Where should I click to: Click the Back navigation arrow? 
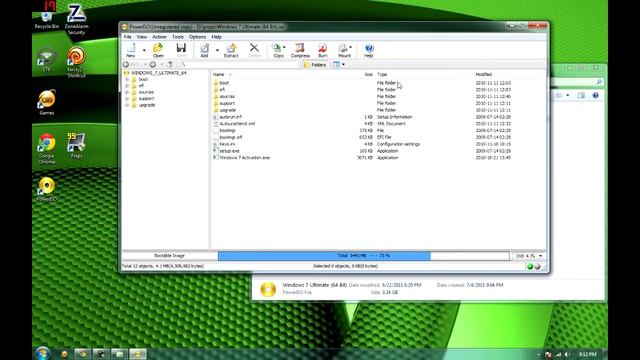(126, 64)
